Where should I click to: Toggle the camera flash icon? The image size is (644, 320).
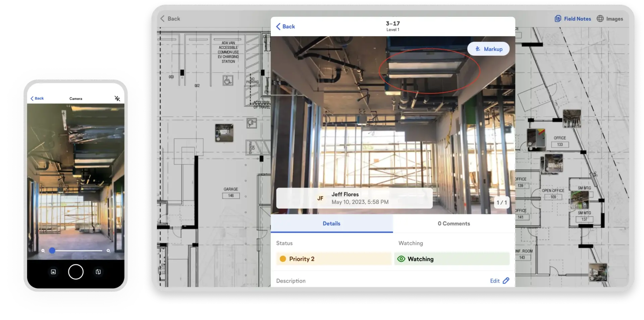(117, 98)
